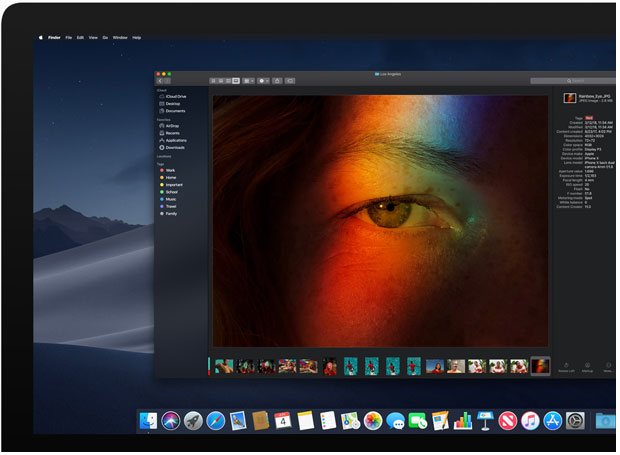This screenshot has height=455, width=620.
Task: Open the group-by arrangement dropdown
Action: coord(248,81)
